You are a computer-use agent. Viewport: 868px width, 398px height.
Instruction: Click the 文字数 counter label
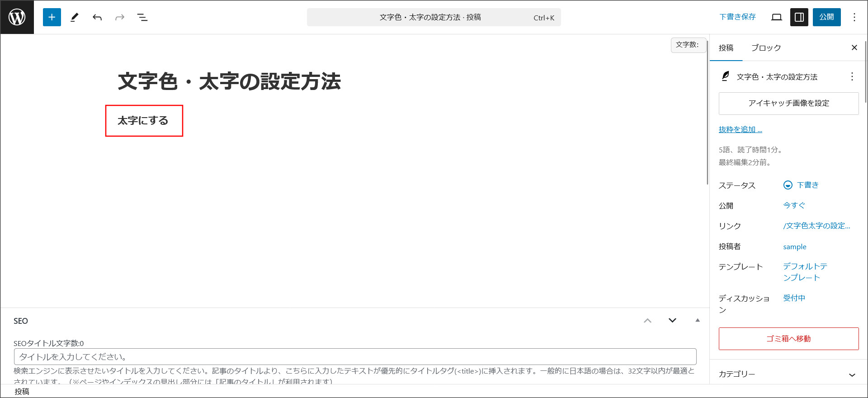[x=688, y=45]
